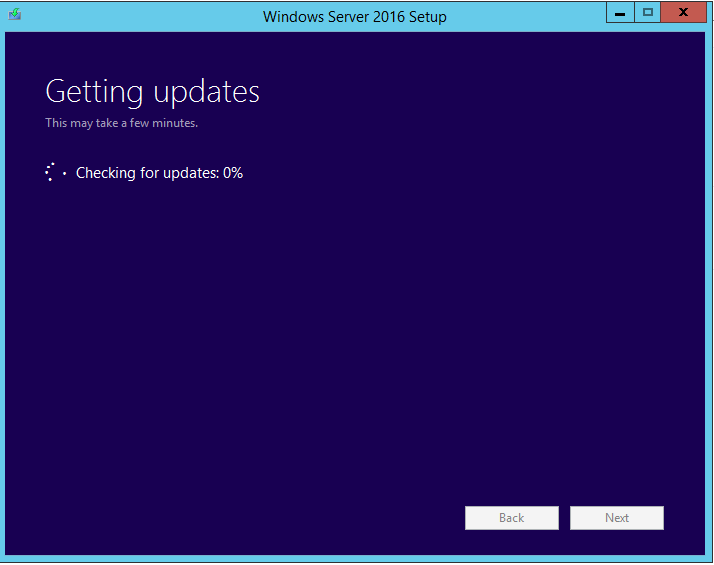Viewport: 714px width, 565px height.
Task: Click the Next button
Action: point(617,518)
